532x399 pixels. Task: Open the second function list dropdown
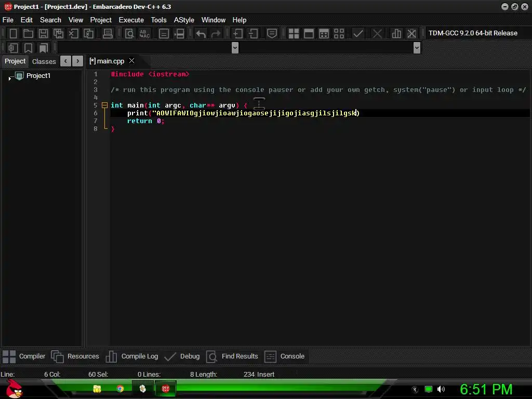[x=417, y=48]
